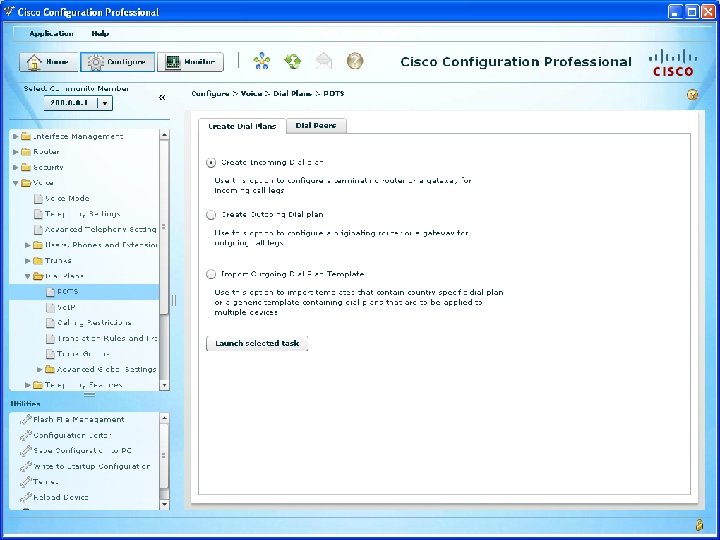Click page icon next to Telephony Settings

pyautogui.click(x=39, y=214)
